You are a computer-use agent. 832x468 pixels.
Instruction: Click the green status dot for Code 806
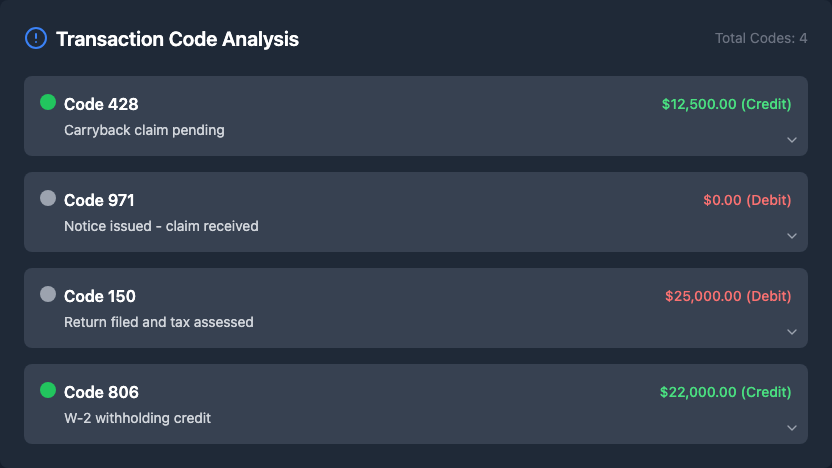48,390
